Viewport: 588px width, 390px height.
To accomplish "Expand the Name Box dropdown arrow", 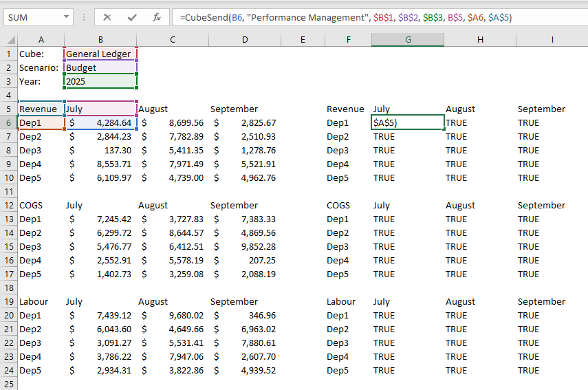I will point(66,17).
